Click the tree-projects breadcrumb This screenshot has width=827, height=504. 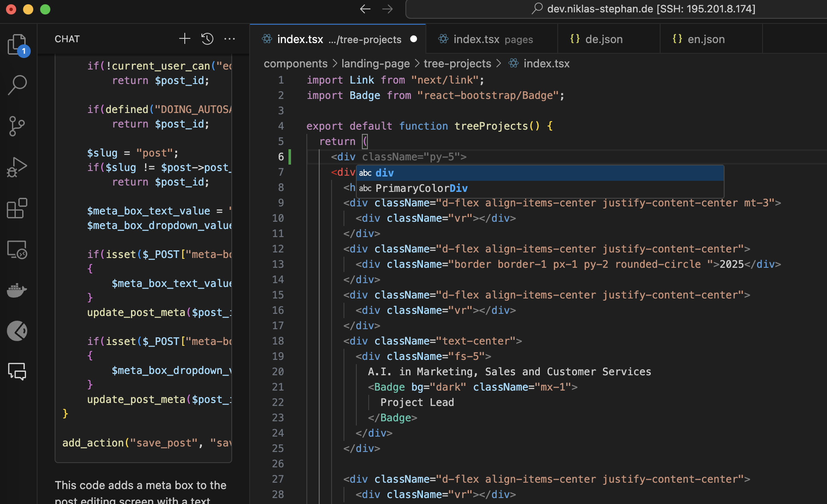coord(457,64)
